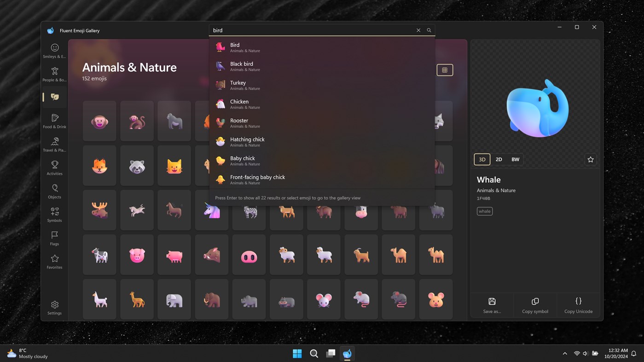
Task: Click the grid view icon above the gallery
Action: coord(444,70)
